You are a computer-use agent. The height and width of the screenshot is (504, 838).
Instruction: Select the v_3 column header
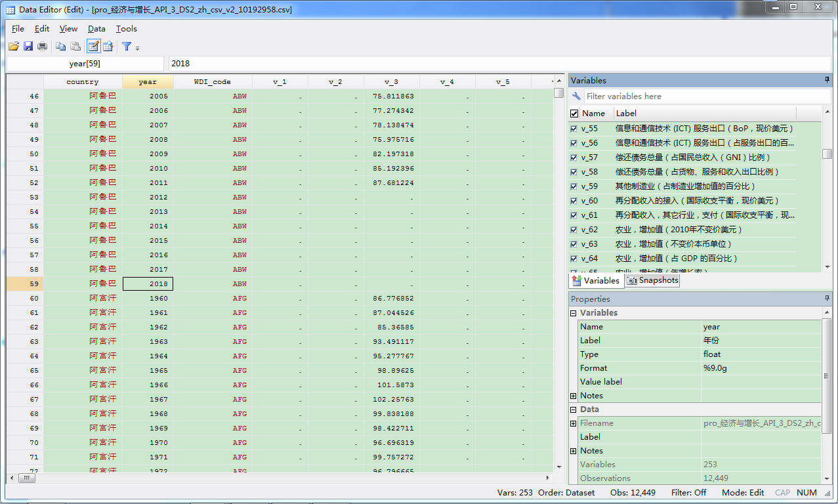[x=391, y=82]
